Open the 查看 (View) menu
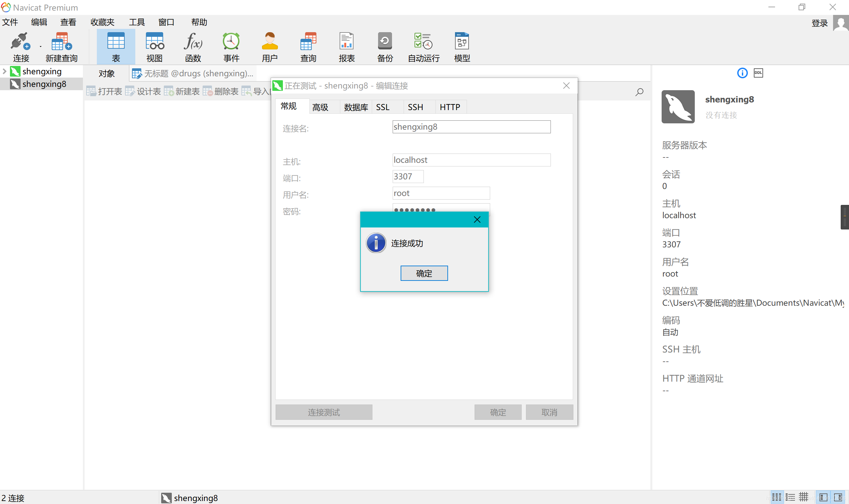 click(68, 23)
